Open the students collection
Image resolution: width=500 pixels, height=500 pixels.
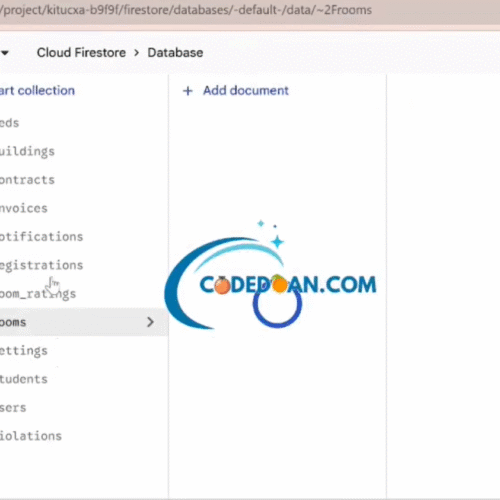(24, 379)
